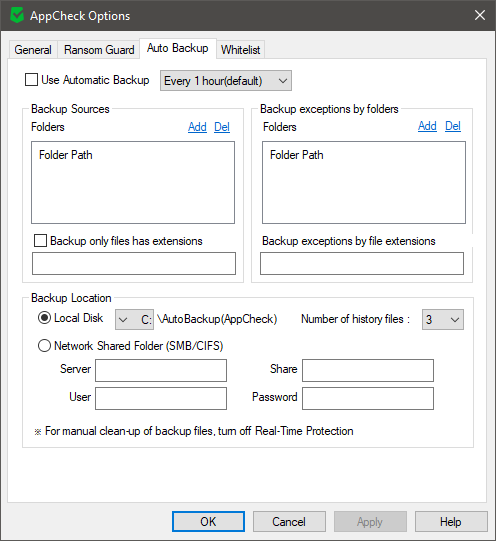Select Network Shared Folder (SMB/CIFS) option

[44, 345]
